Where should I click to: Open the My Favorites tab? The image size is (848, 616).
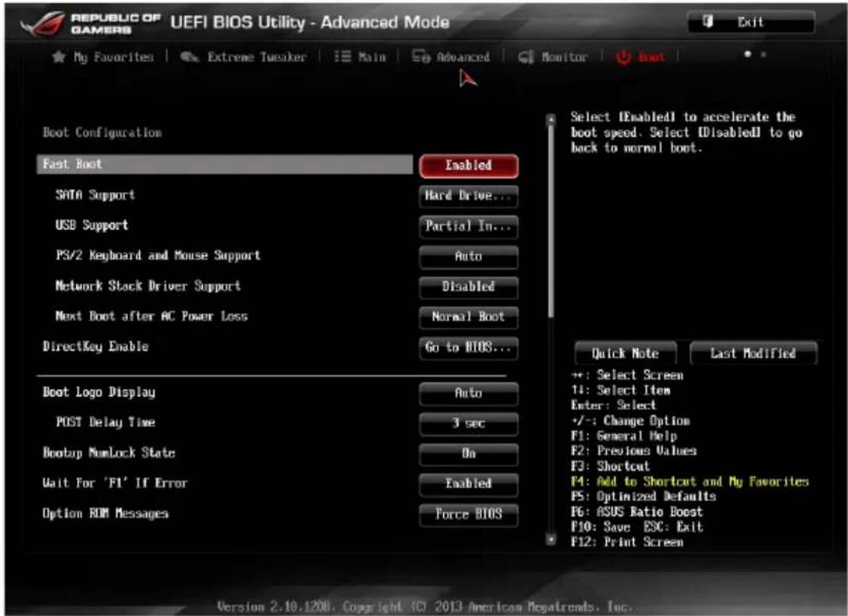point(103,57)
